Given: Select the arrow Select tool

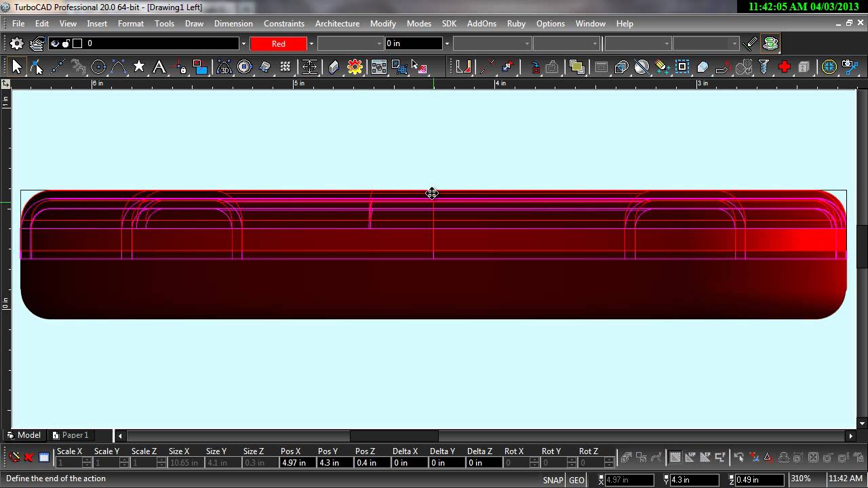Looking at the screenshot, I should [x=17, y=66].
